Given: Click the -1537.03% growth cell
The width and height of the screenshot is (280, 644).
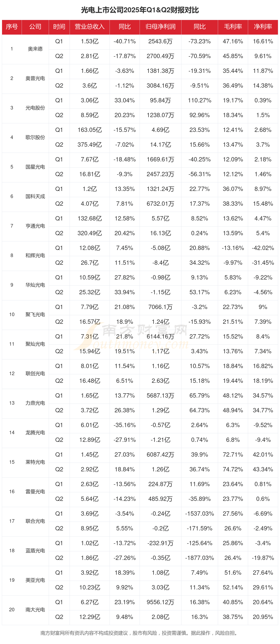Looking at the screenshot, I should 199,514.
